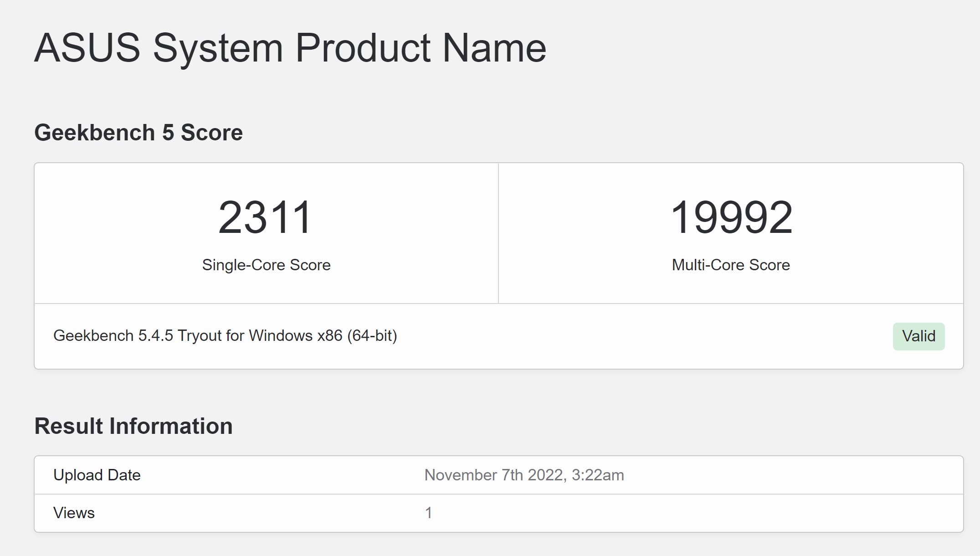The height and width of the screenshot is (556, 980).
Task: Click the 'Views' row label
Action: [74, 513]
